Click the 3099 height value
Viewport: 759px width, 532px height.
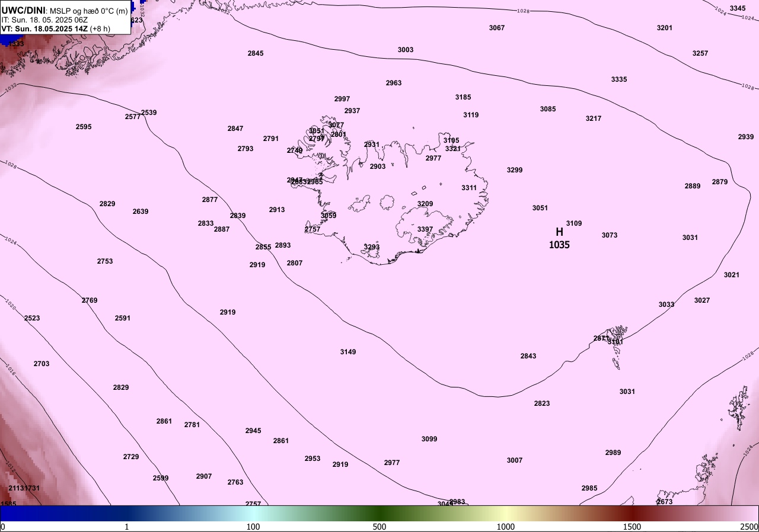click(x=429, y=439)
